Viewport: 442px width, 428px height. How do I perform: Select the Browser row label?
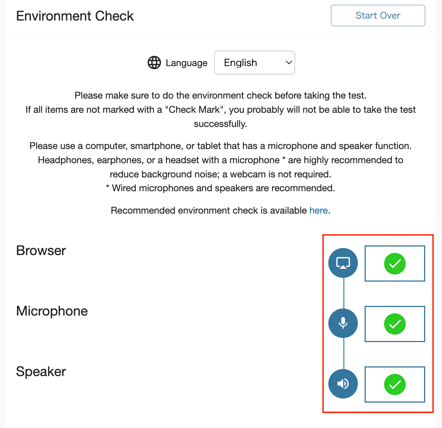tap(41, 251)
